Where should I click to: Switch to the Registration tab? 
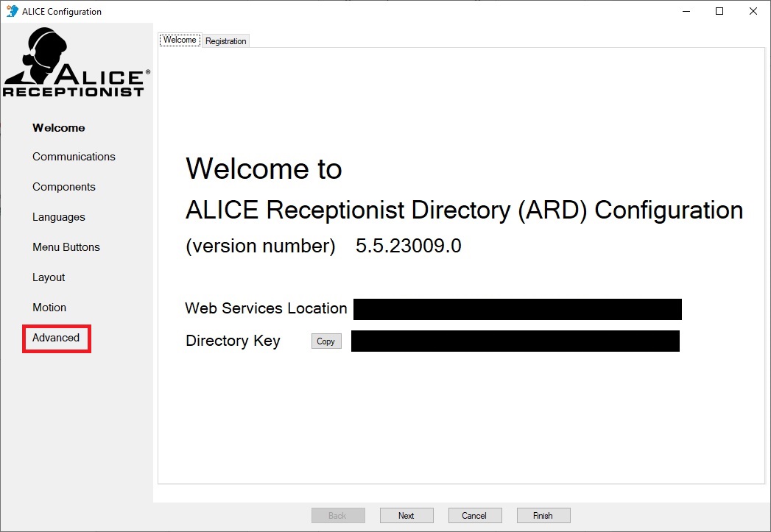pos(225,41)
